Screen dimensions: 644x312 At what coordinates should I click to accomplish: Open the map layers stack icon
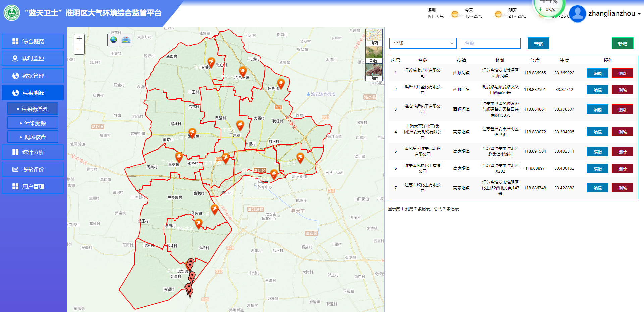(x=126, y=40)
